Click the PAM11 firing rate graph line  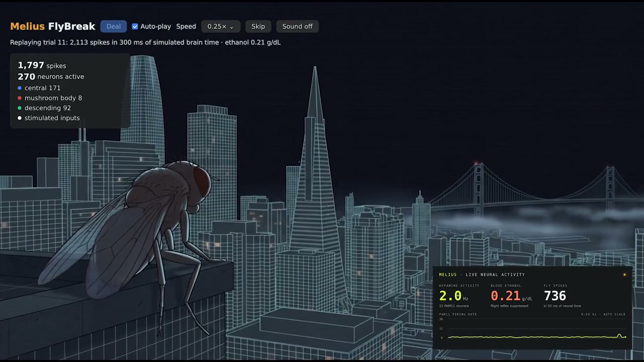point(537,336)
